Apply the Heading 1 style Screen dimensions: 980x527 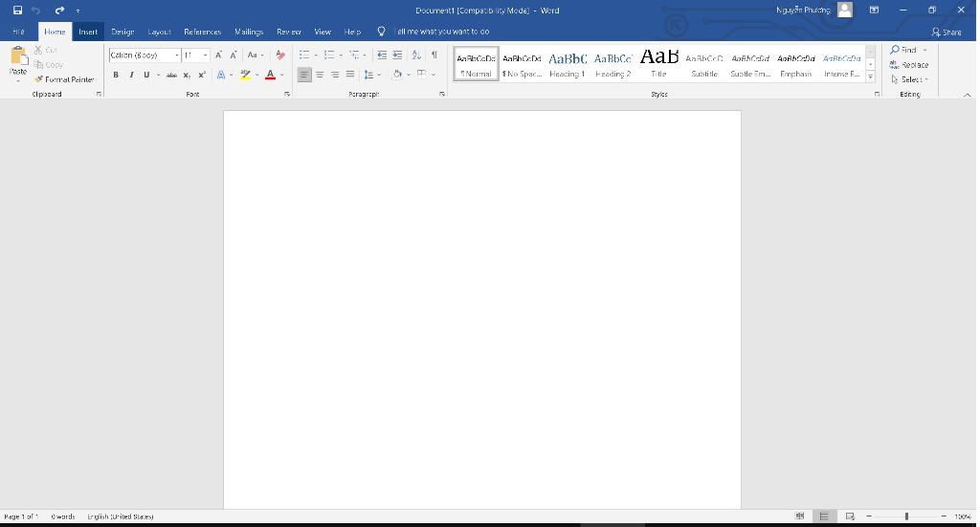tap(567, 64)
